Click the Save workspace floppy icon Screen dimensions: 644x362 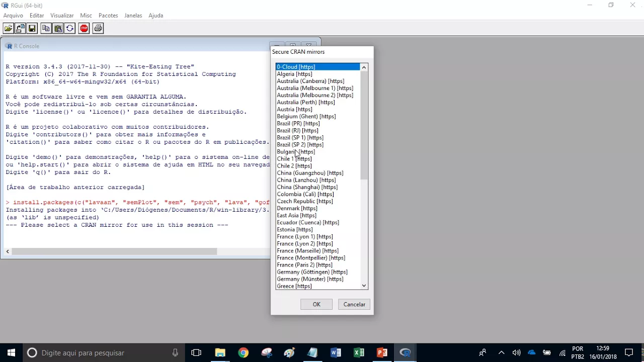(32, 29)
